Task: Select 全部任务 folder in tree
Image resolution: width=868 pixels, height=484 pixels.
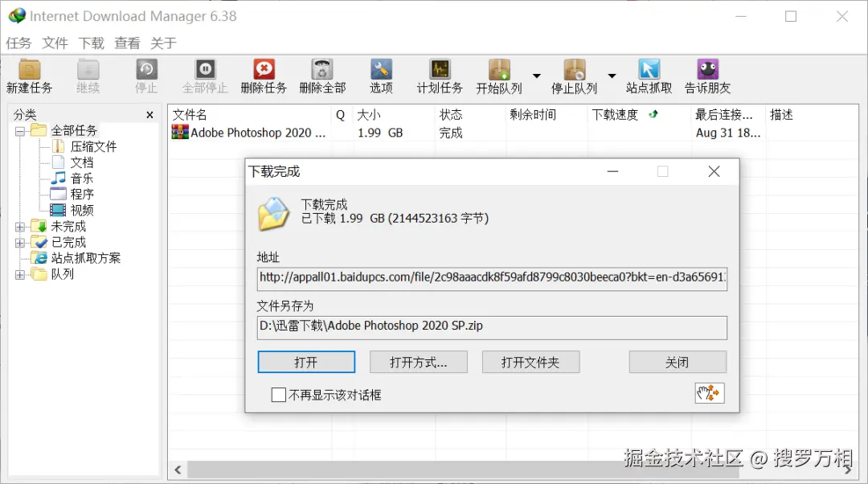Action: click(x=74, y=131)
